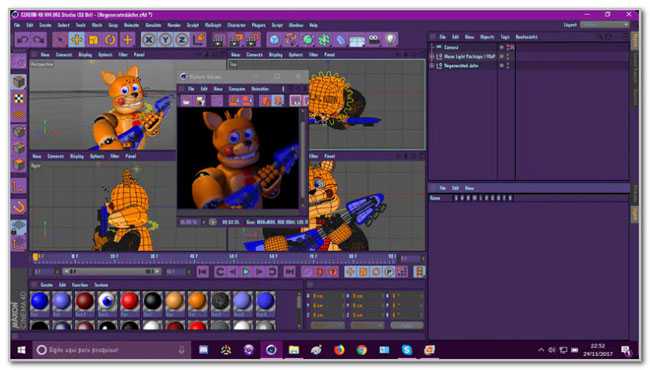Image resolution: width=650 pixels, height=370 pixels.
Task: Go to the start of the animation
Action: coord(203,272)
